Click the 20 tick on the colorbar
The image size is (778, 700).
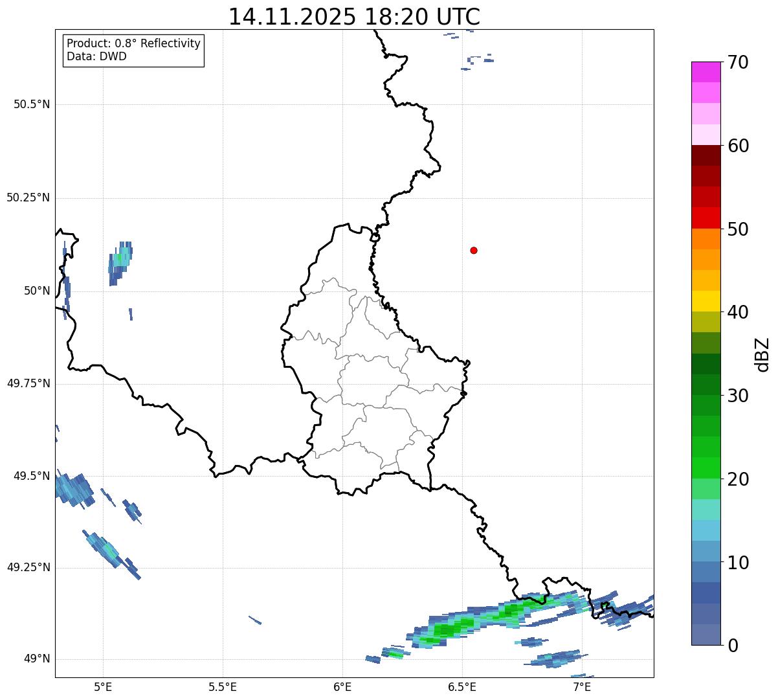coord(739,479)
